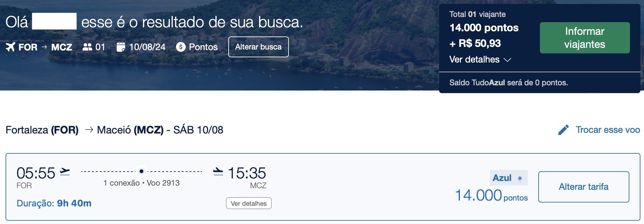
Task: Click the diamond icon in the Azul badge
Action: (x=520, y=178)
